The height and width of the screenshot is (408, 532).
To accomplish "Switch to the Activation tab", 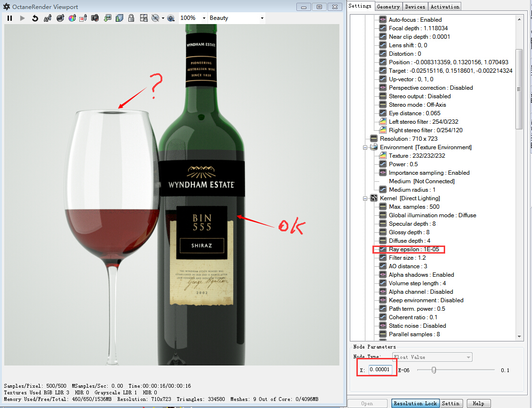I will tap(445, 7).
